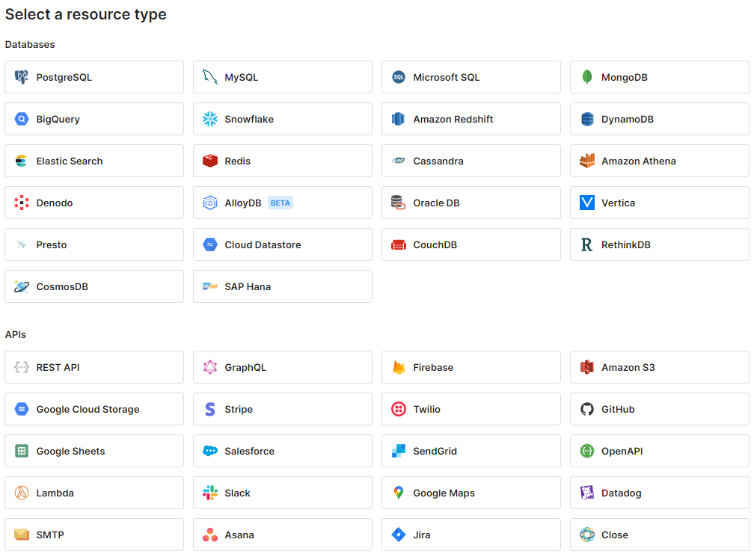Click the GitHub octocat icon
The image size is (754, 560).
(x=586, y=408)
